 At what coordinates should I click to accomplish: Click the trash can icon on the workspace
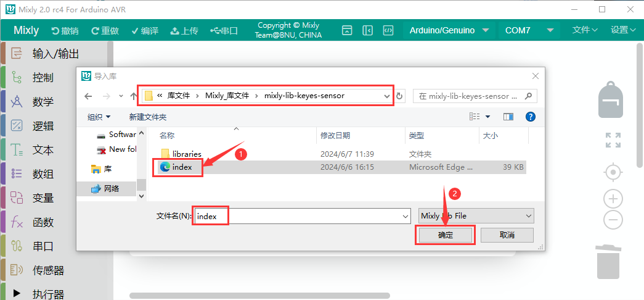coord(608,262)
